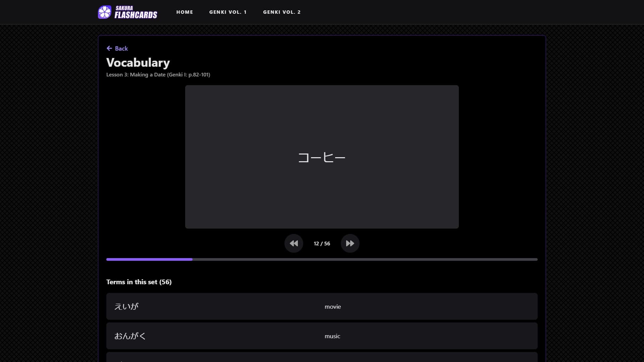Image resolution: width=644 pixels, height=362 pixels.
Task: Click the Sakura Flashcards logo
Action: (127, 12)
